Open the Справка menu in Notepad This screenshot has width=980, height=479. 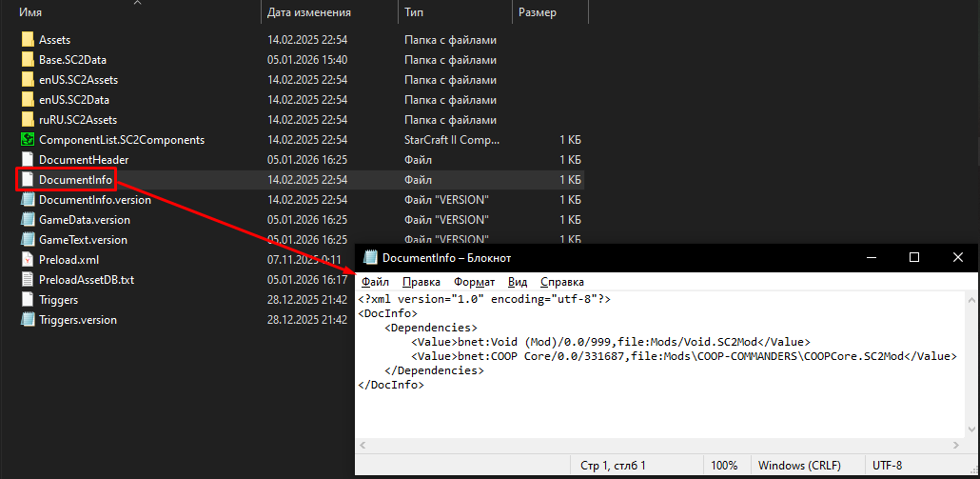(562, 282)
